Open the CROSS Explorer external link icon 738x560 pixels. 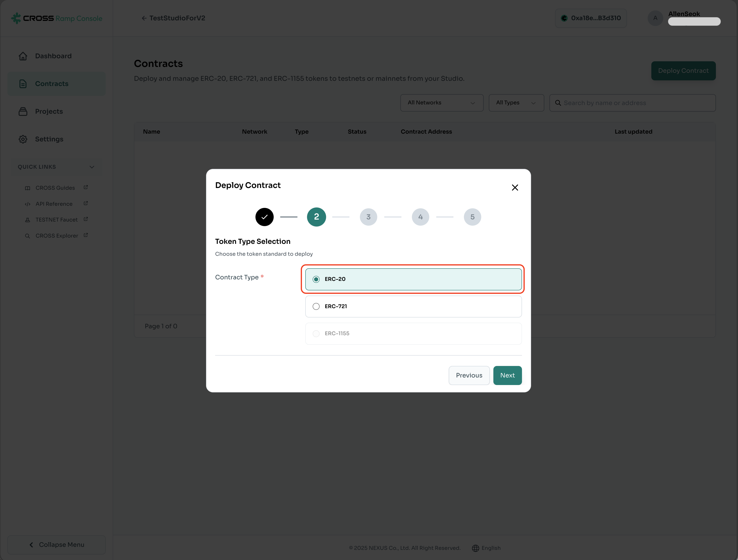click(x=86, y=235)
